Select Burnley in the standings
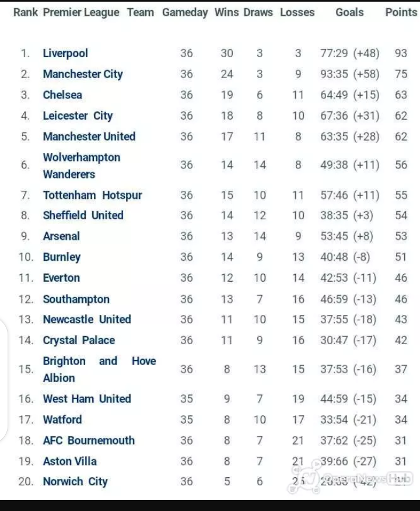420x511 pixels. (62, 257)
